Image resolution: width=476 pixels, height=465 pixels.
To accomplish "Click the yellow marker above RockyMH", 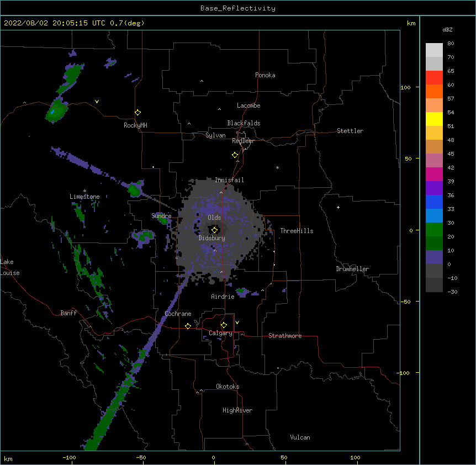I will pyautogui.click(x=138, y=112).
